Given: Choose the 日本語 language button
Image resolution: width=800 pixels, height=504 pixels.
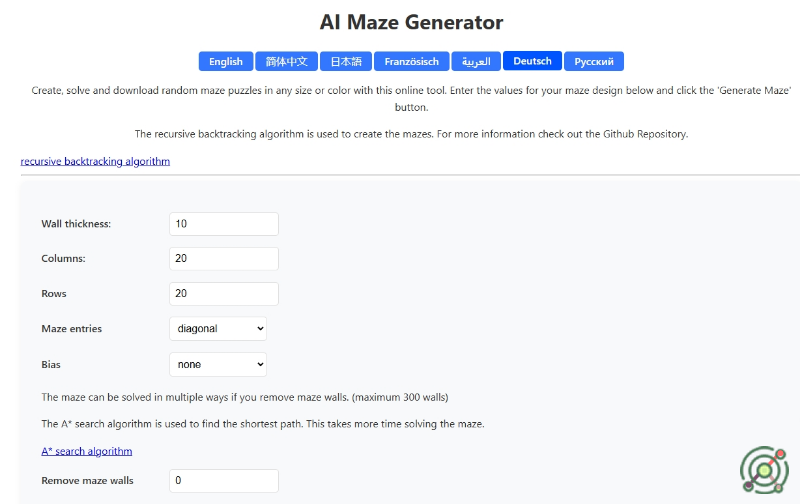Looking at the screenshot, I should (346, 61).
